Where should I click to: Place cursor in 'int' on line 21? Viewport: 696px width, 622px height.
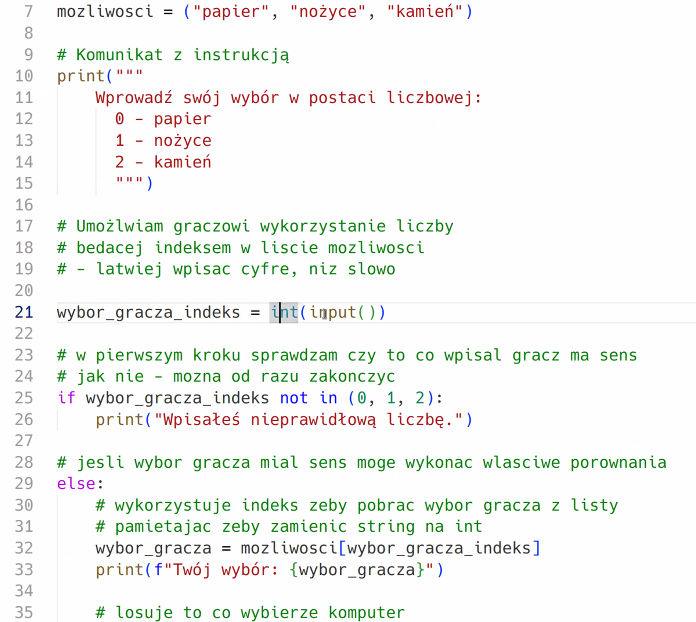coord(284,312)
